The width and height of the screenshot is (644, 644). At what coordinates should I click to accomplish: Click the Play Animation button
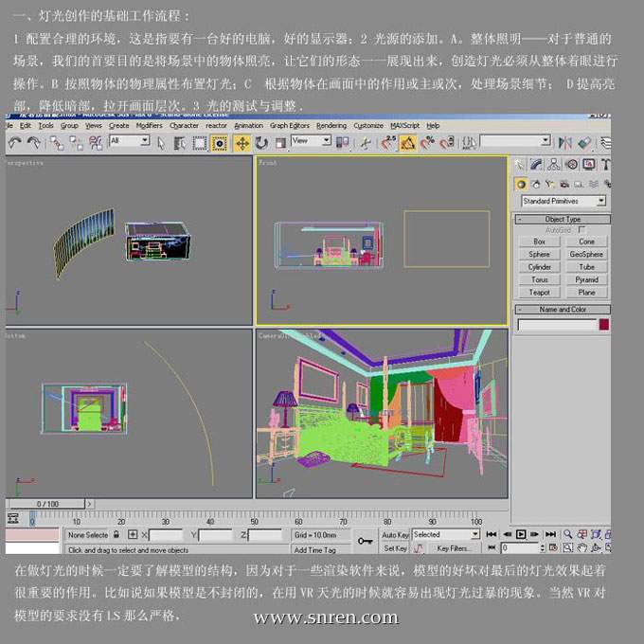[521, 534]
